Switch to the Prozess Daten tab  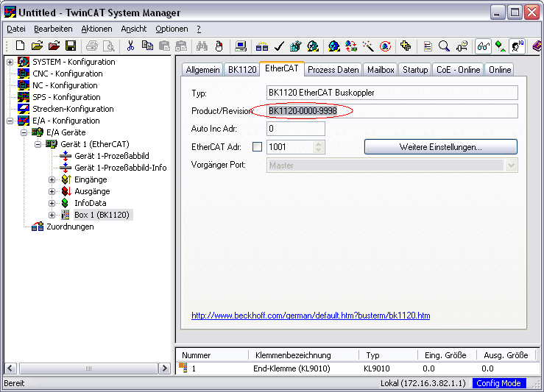(333, 70)
